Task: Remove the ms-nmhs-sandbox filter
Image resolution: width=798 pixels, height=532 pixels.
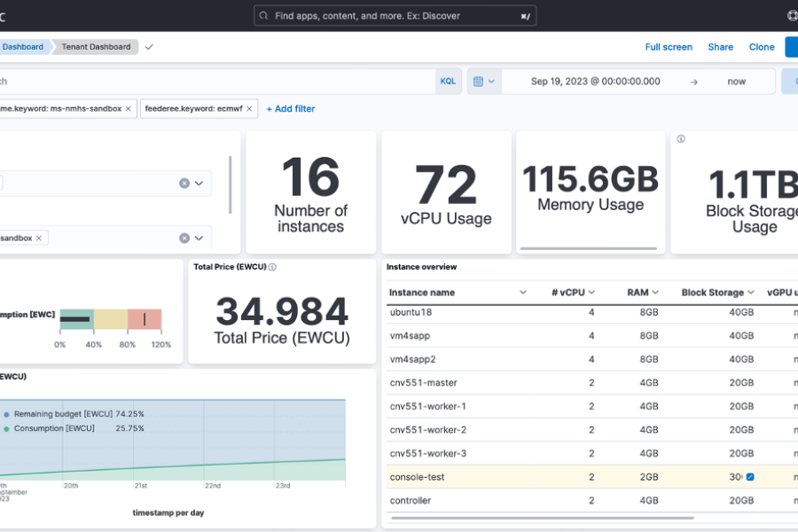Action: [x=129, y=108]
